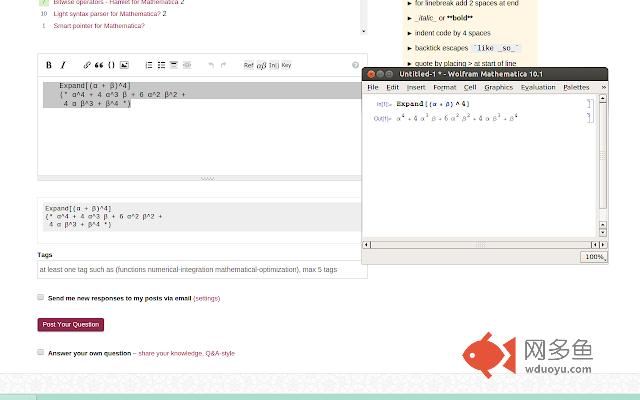Open the Evaluation menu in Mathematica

tap(538, 87)
